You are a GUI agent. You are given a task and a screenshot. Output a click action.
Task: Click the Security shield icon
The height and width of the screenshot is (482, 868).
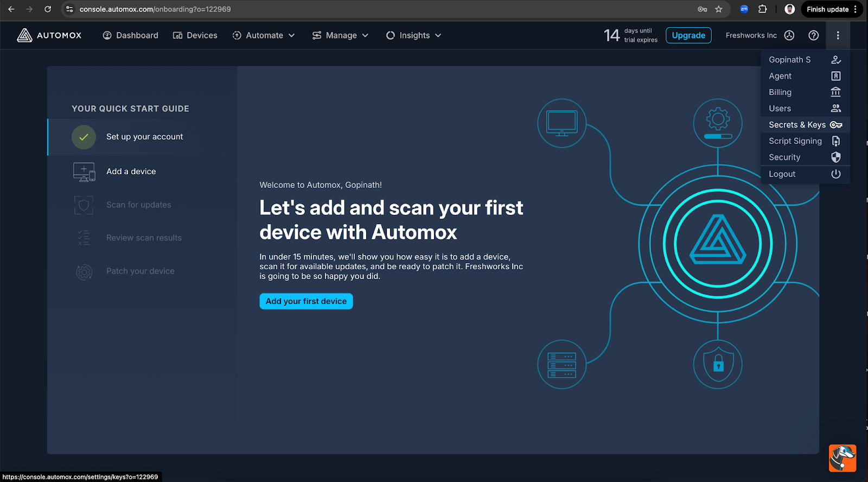836,157
